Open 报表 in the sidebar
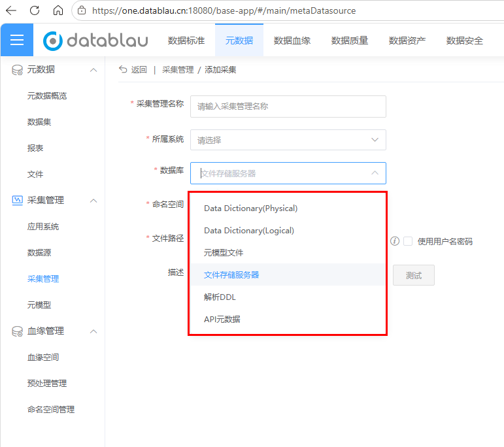This screenshot has width=504, height=447. point(35,148)
